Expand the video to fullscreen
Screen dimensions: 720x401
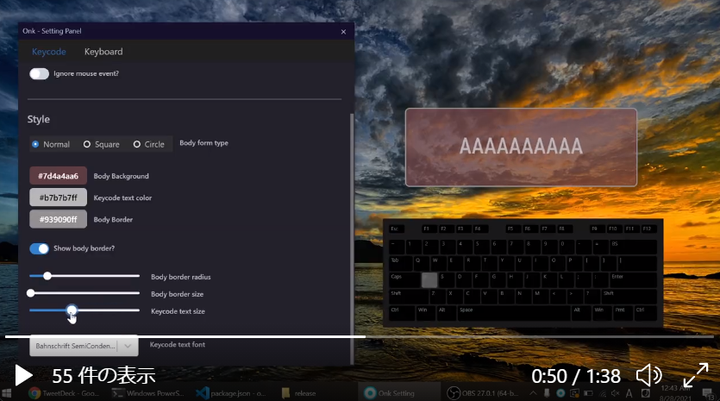pos(696,375)
